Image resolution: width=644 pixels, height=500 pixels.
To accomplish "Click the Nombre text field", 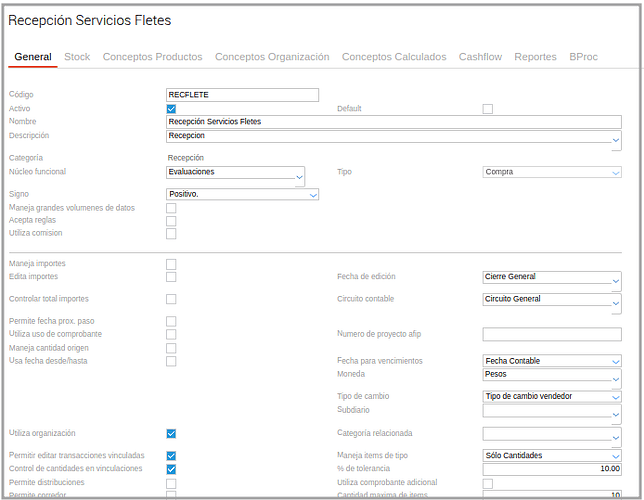I will 394,122.
